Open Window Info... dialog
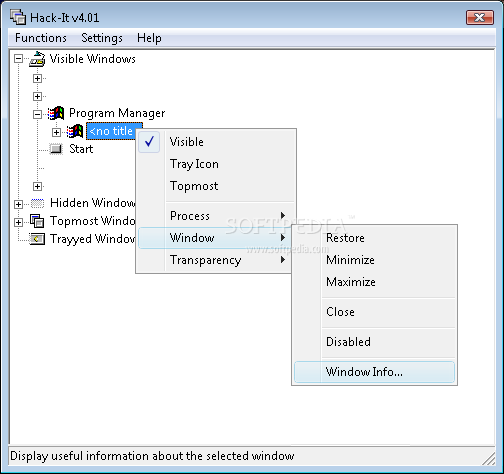This screenshot has width=504, height=474. coord(374,372)
